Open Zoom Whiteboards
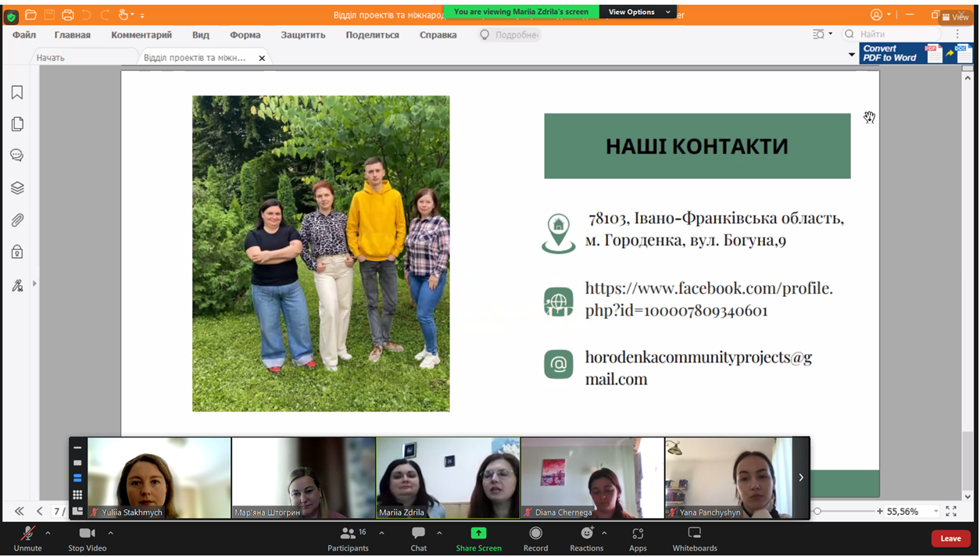980x557 pixels. coord(694,538)
